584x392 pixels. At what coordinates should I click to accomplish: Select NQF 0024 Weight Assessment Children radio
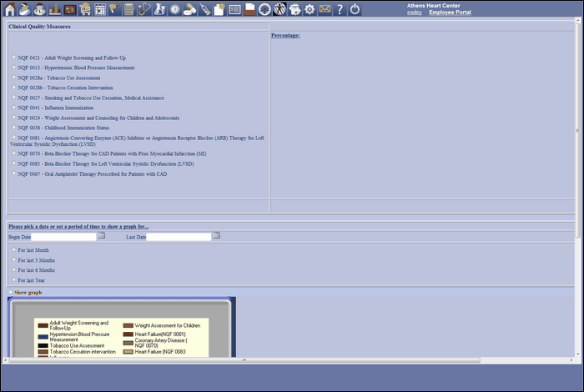point(14,118)
